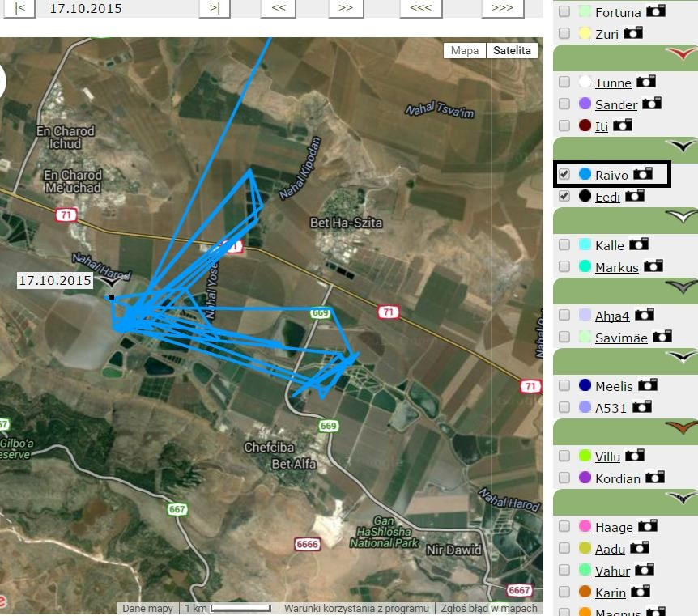Jump forward with the >>> button

pos(503,8)
